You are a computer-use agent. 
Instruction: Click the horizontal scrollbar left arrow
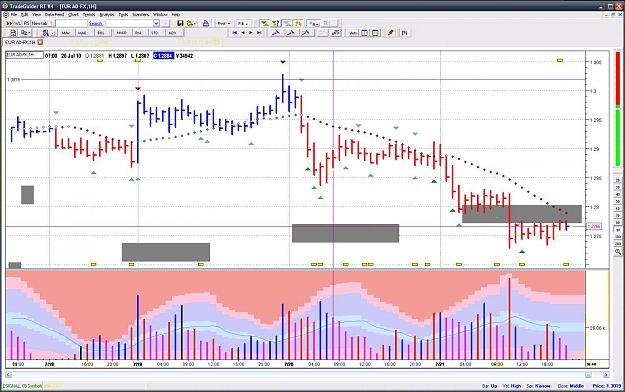tap(8, 375)
